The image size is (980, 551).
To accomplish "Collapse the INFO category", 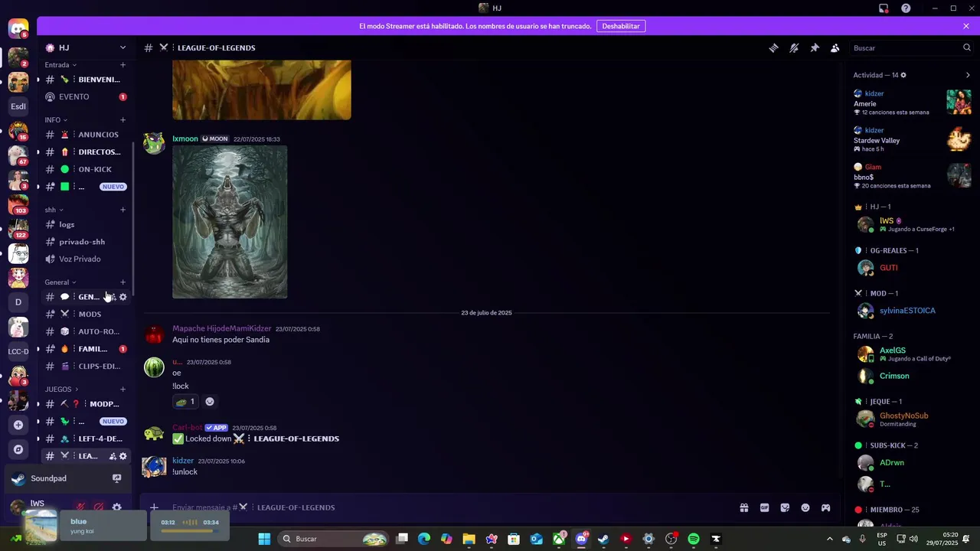I will coord(55,120).
